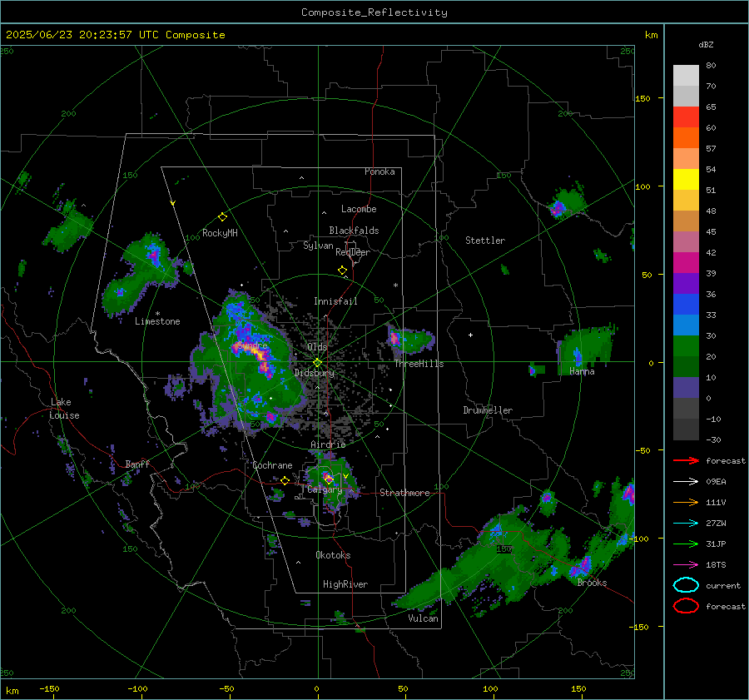749x700 pixels.
Task: Select the Limestone label
Action: 157,321
